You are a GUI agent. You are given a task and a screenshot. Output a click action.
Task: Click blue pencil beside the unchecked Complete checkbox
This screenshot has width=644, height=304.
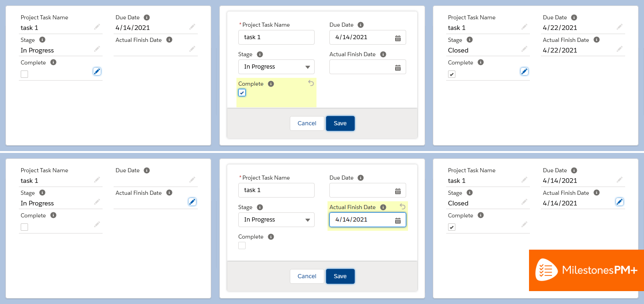point(97,71)
